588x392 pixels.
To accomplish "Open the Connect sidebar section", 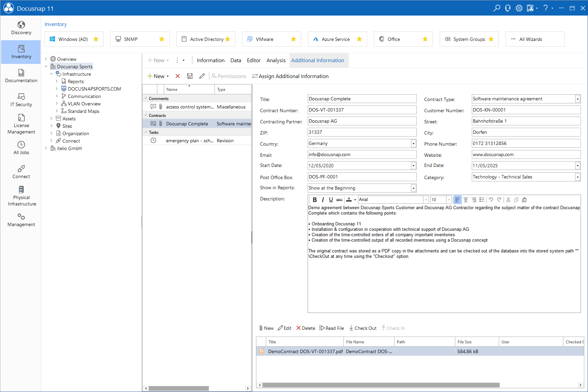I will (21, 172).
